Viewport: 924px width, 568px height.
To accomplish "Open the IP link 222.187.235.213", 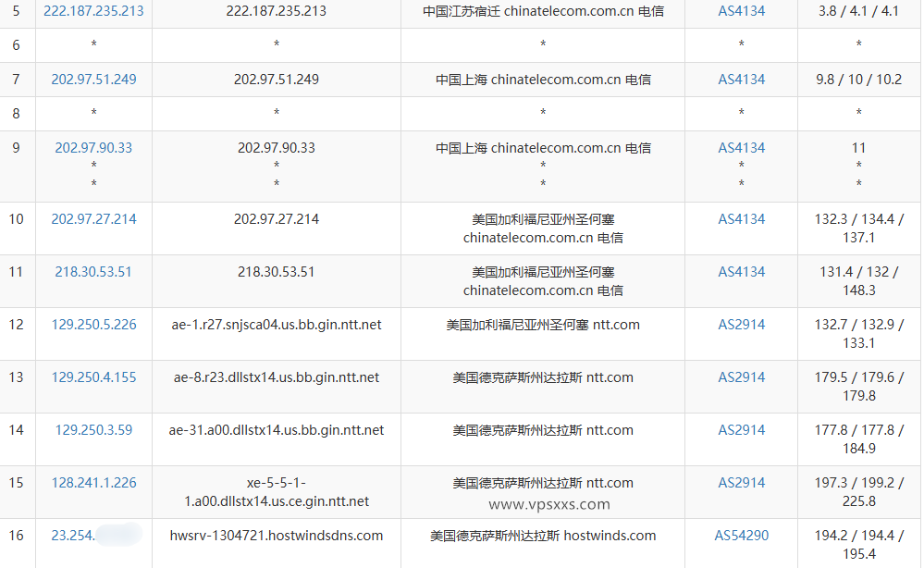I will (92, 11).
